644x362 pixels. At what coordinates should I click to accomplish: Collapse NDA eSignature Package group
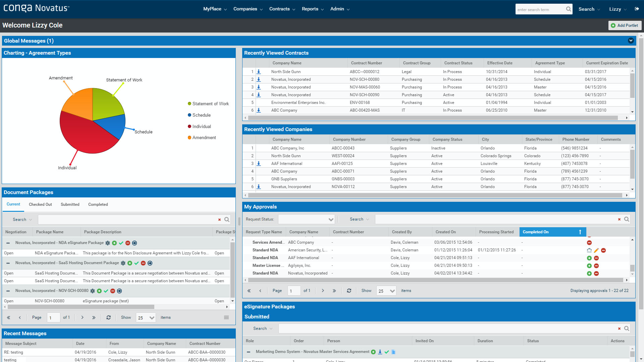8,243
